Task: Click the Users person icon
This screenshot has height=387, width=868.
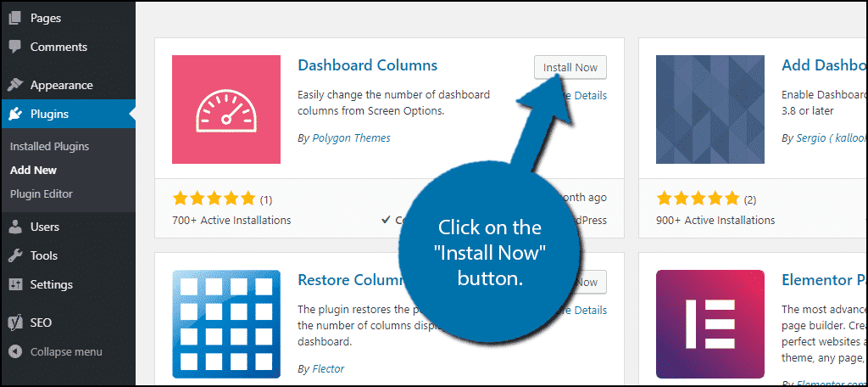Action: coord(15,227)
